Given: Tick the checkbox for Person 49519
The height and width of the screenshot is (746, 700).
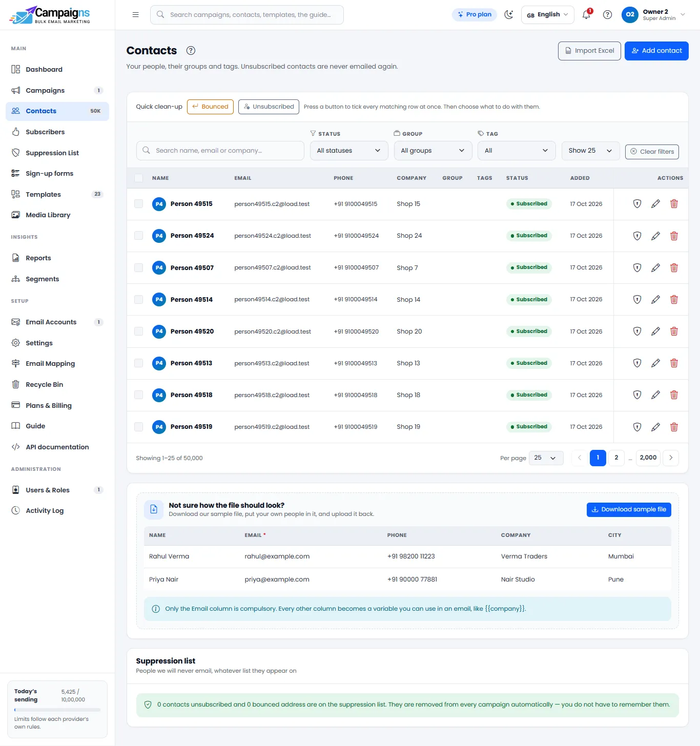Looking at the screenshot, I should pos(138,427).
